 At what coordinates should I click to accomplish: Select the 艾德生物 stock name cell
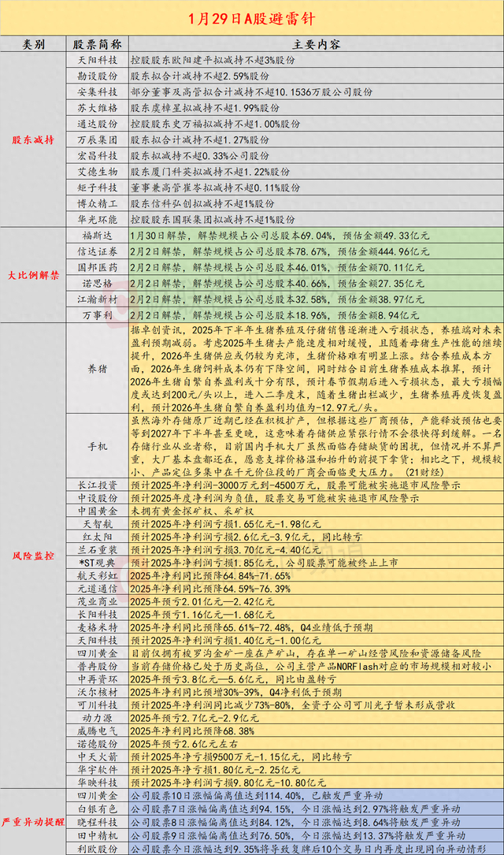[x=98, y=172]
